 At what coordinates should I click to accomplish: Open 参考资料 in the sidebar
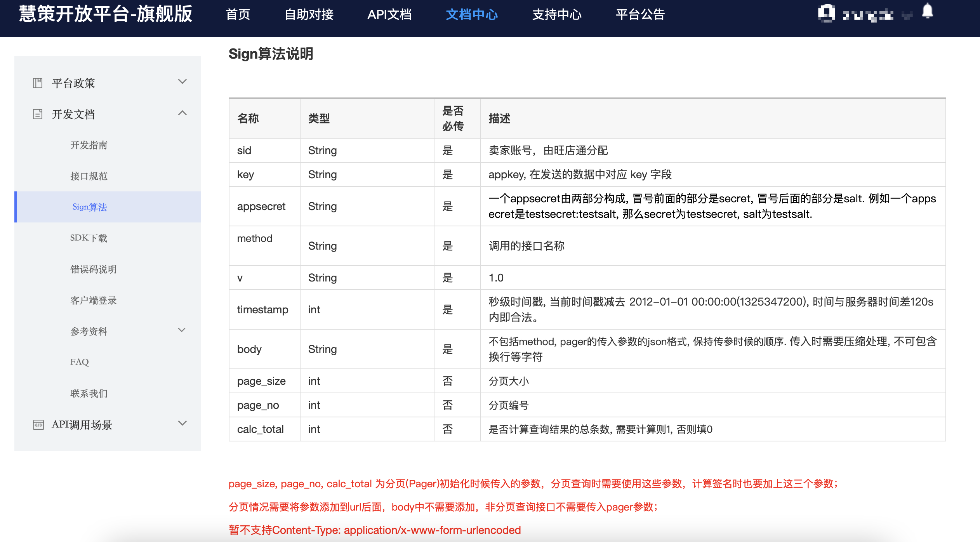(x=89, y=332)
